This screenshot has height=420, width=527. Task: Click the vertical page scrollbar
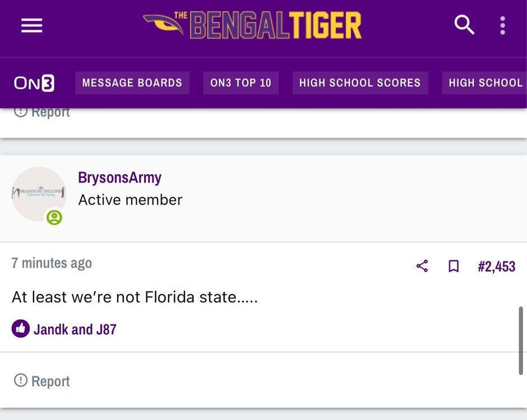point(521,340)
